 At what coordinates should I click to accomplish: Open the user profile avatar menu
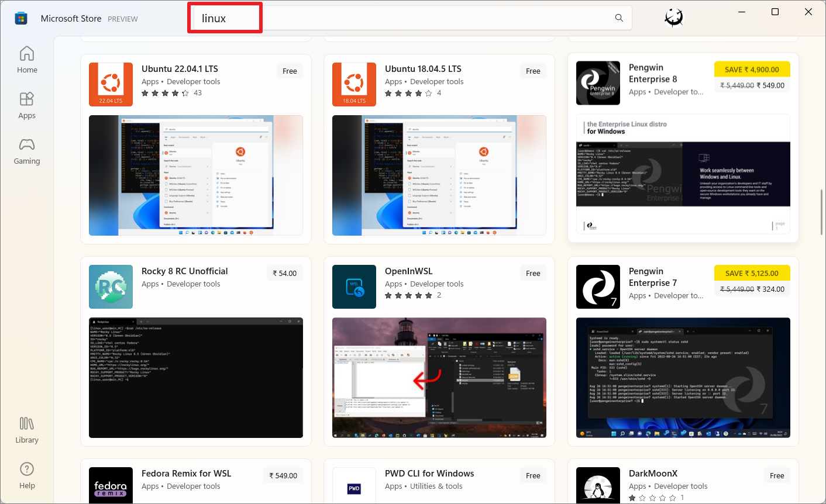(x=673, y=18)
